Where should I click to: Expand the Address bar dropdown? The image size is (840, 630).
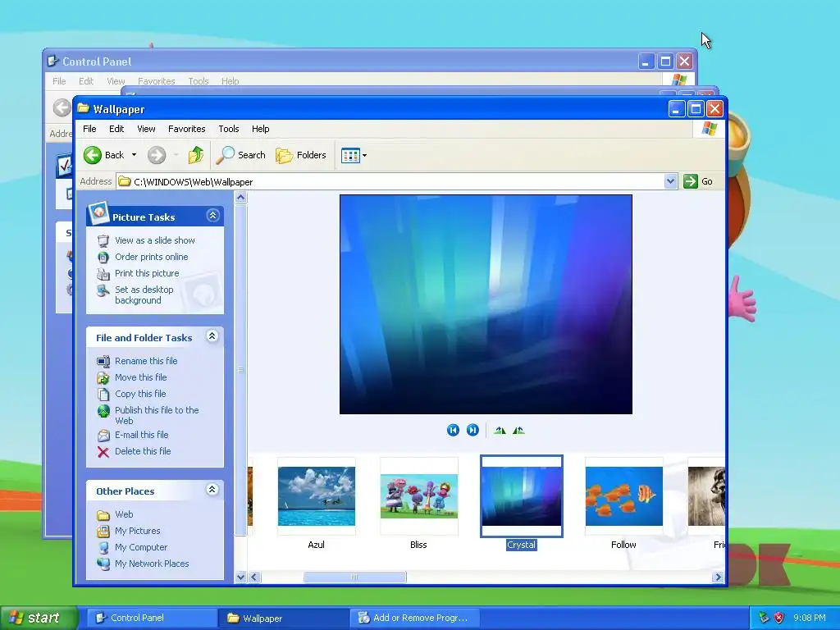click(x=671, y=181)
